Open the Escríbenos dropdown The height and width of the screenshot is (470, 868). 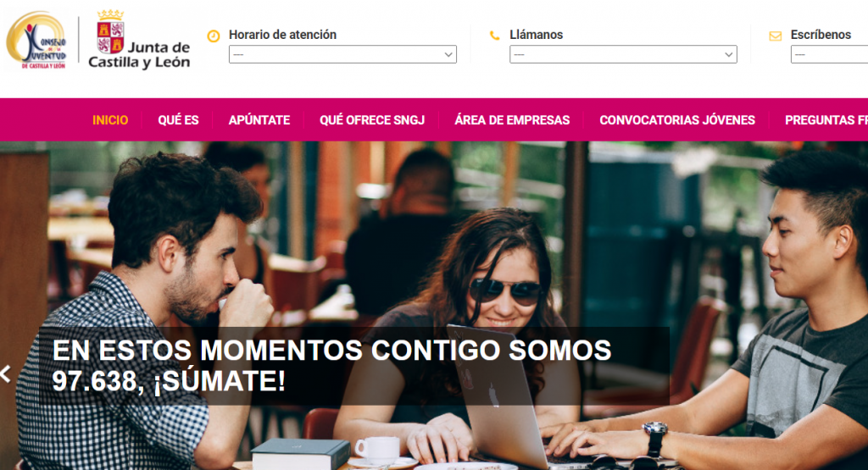(829, 54)
